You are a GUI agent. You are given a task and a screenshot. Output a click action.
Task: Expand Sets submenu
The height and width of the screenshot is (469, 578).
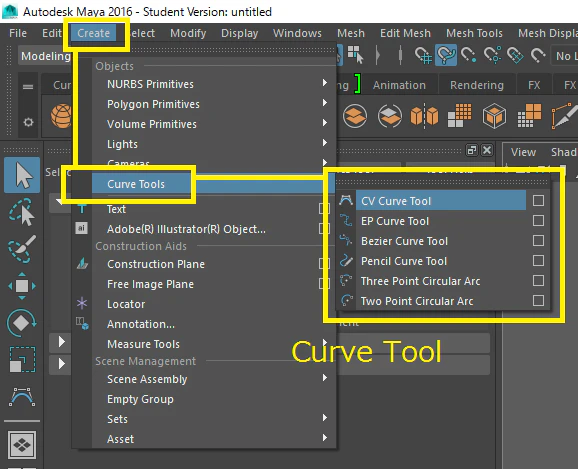(324, 417)
